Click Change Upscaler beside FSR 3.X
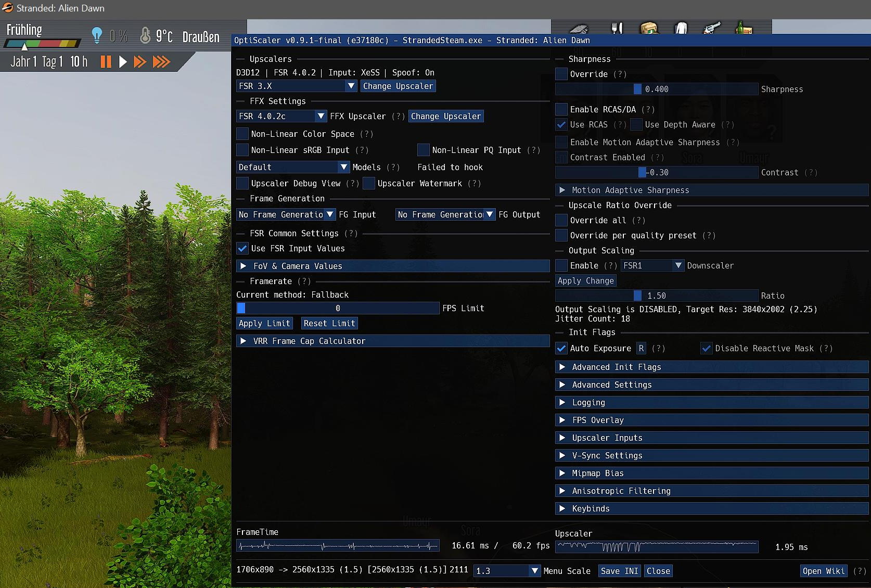This screenshot has height=588, width=871. [398, 86]
